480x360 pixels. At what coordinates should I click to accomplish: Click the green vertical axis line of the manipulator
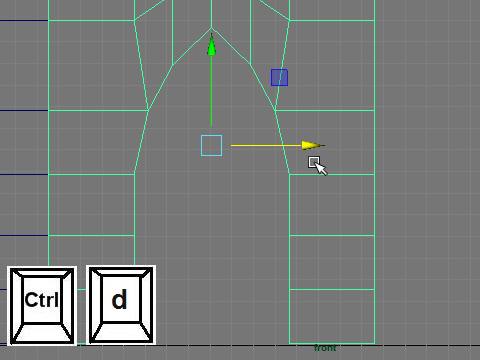211,91
